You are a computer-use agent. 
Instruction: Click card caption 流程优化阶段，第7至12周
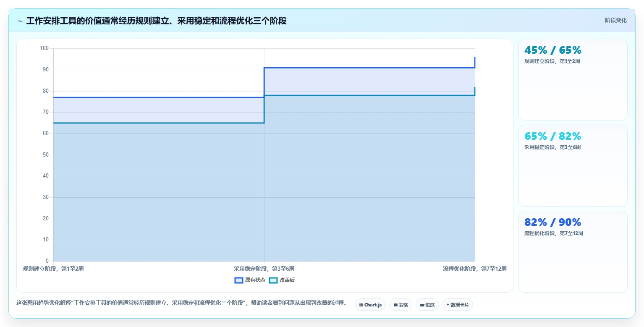click(x=554, y=233)
